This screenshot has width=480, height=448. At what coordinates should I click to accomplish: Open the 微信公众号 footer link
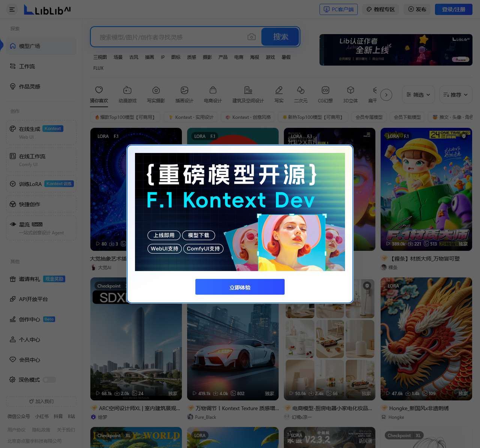click(x=19, y=417)
